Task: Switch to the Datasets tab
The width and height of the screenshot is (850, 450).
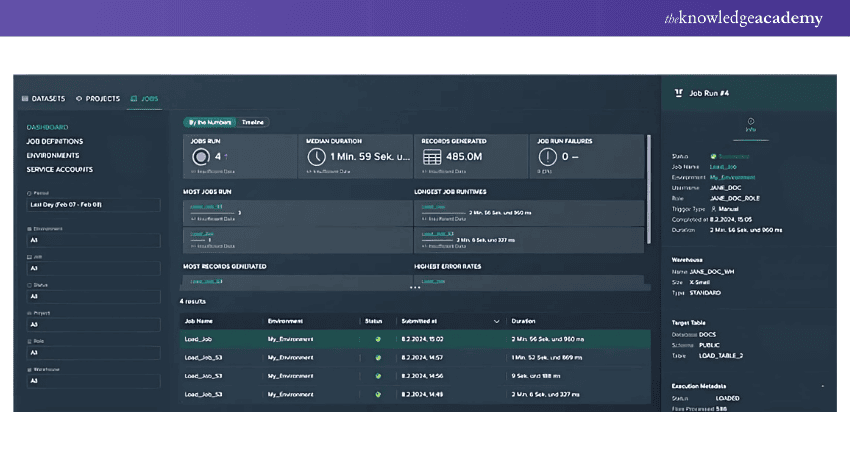Action: (x=44, y=99)
